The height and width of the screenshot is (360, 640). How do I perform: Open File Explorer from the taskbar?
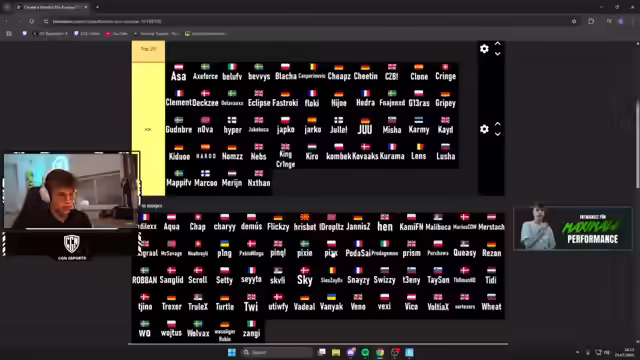336,352
